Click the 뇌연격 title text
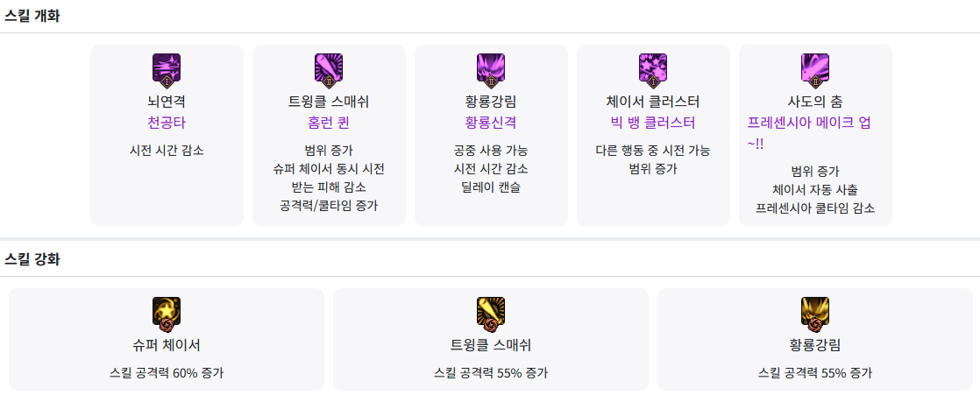Viewport: 980px width, 395px height. click(x=167, y=102)
